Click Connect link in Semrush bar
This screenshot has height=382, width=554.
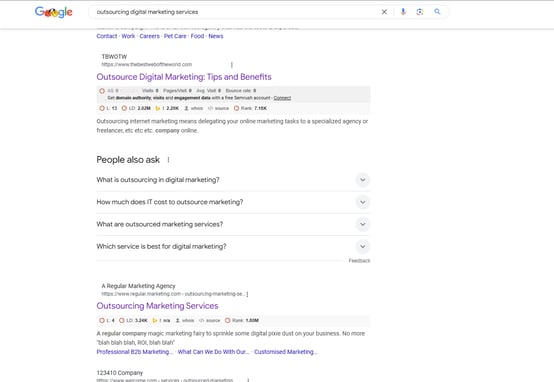282,98
